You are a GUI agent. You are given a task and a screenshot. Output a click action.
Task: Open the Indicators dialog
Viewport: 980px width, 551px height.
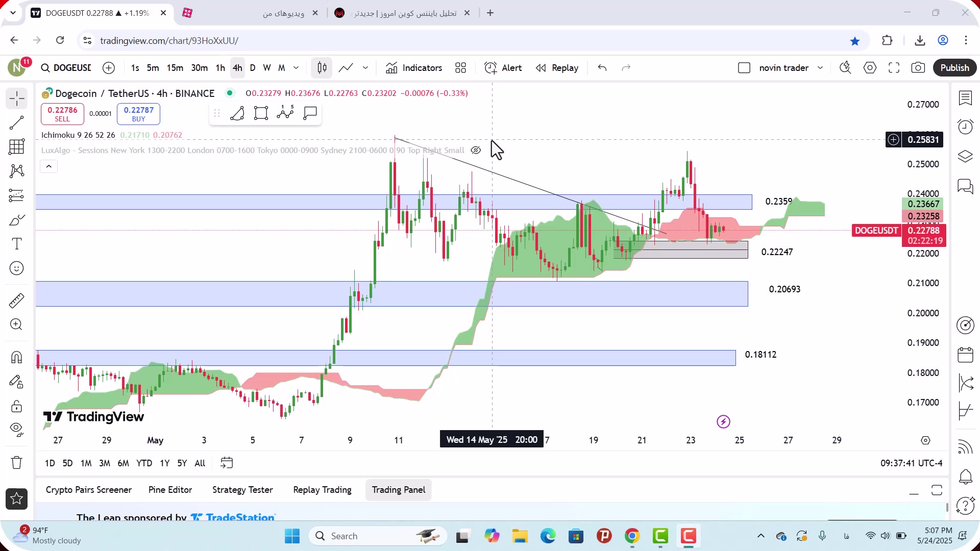pyautogui.click(x=414, y=68)
